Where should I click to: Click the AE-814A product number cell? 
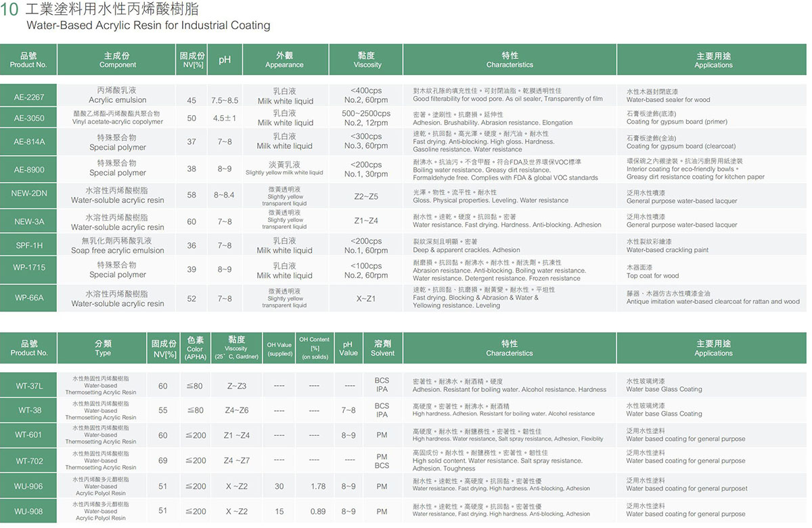point(28,142)
